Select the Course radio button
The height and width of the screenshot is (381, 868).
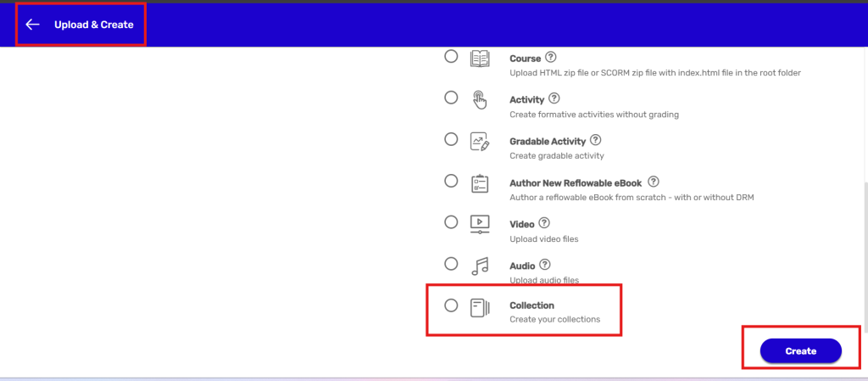click(451, 57)
